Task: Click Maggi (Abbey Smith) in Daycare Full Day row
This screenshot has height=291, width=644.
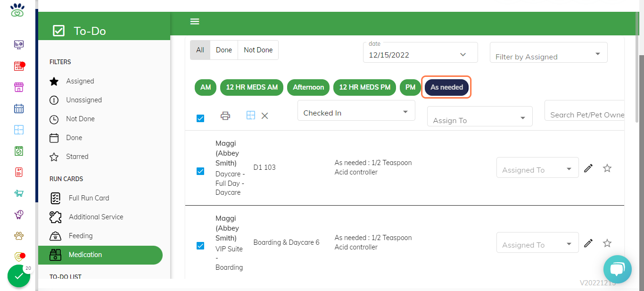Action: [x=227, y=153]
